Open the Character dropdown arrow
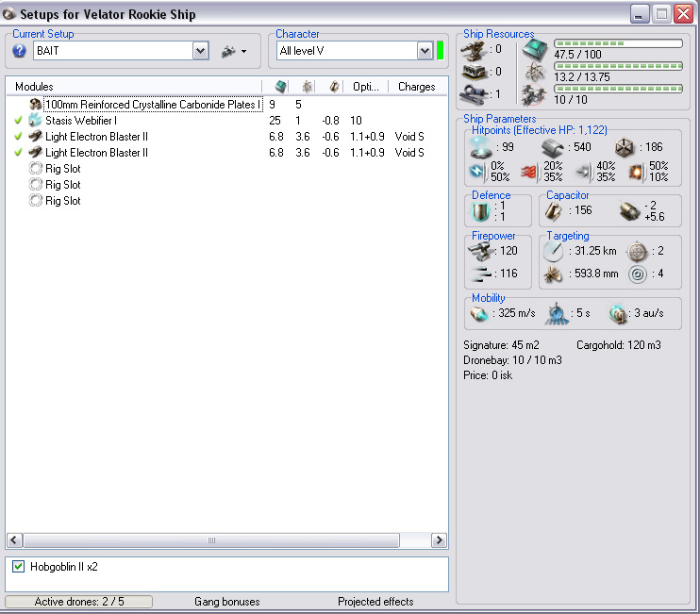Screen dimensions: 700x614 [x=425, y=51]
